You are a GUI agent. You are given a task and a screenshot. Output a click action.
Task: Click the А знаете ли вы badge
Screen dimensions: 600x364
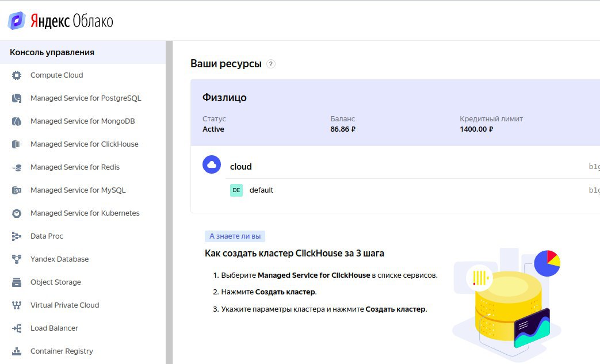[235, 236]
